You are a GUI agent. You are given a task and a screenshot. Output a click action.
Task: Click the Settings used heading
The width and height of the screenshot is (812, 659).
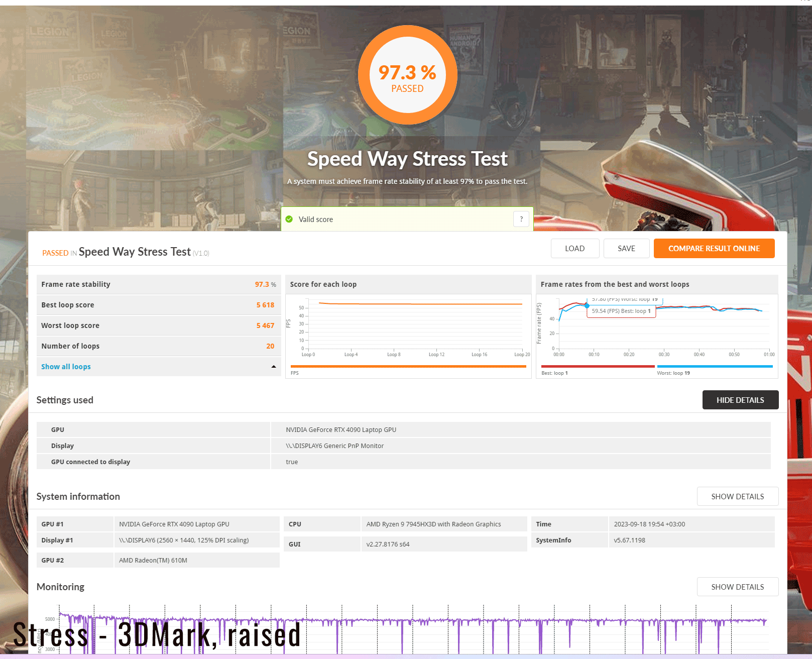click(x=65, y=400)
